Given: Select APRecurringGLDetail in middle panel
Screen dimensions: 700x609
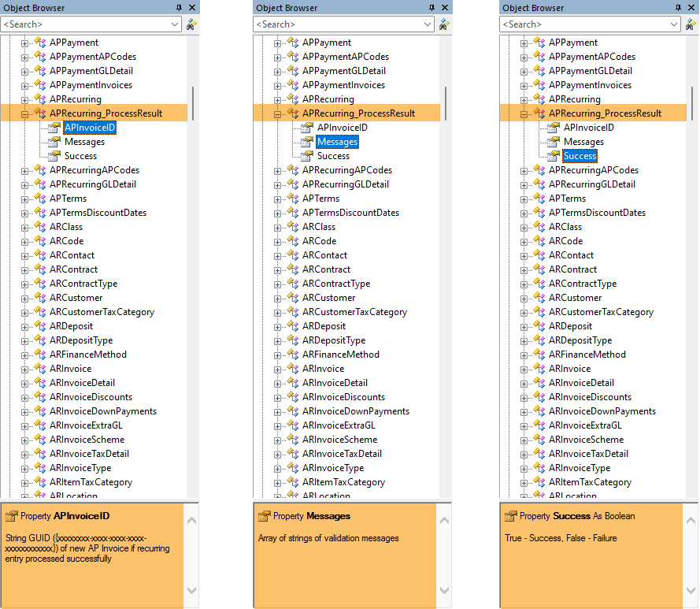Looking at the screenshot, I should point(346,184).
